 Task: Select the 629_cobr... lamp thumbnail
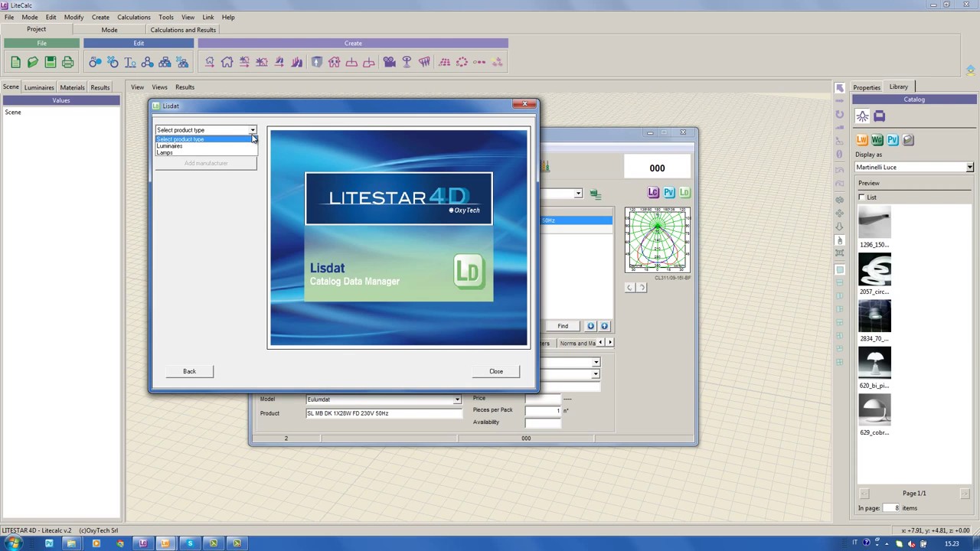[874, 411]
